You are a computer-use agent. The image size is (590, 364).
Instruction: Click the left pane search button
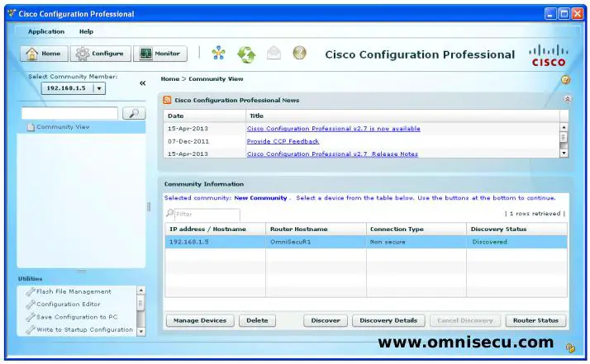[x=134, y=113]
